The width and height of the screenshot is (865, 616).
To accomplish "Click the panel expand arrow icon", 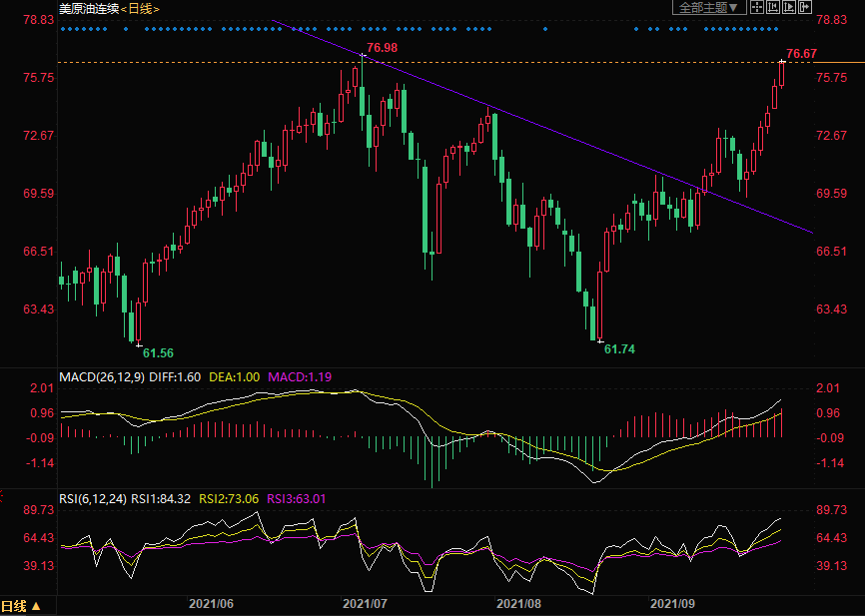I will [x=803, y=8].
